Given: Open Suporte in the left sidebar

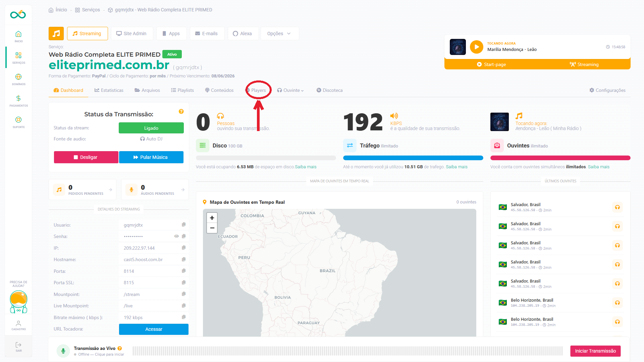Looking at the screenshot, I should pyautogui.click(x=18, y=122).
